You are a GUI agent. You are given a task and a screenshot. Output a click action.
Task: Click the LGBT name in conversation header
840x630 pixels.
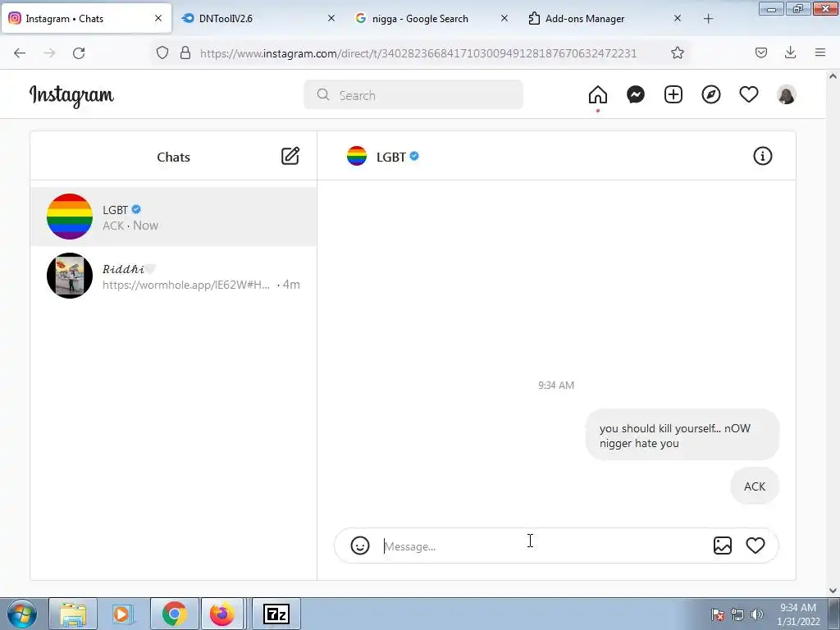point(391,157)
